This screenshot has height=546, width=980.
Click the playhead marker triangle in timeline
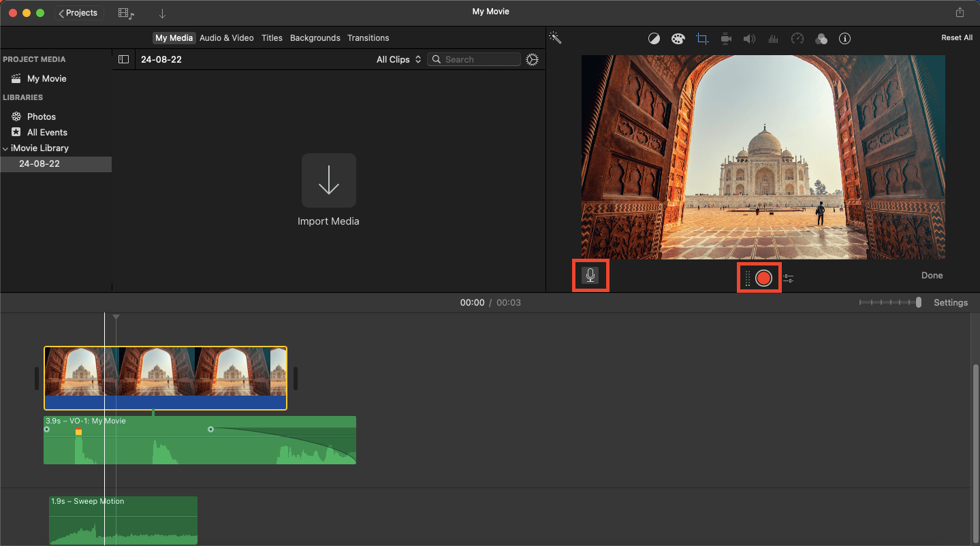pos(116,317)
